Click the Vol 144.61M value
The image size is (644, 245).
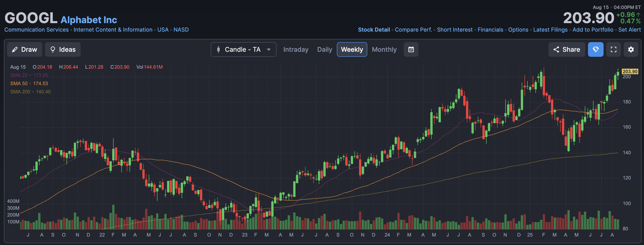coord(149,67)
